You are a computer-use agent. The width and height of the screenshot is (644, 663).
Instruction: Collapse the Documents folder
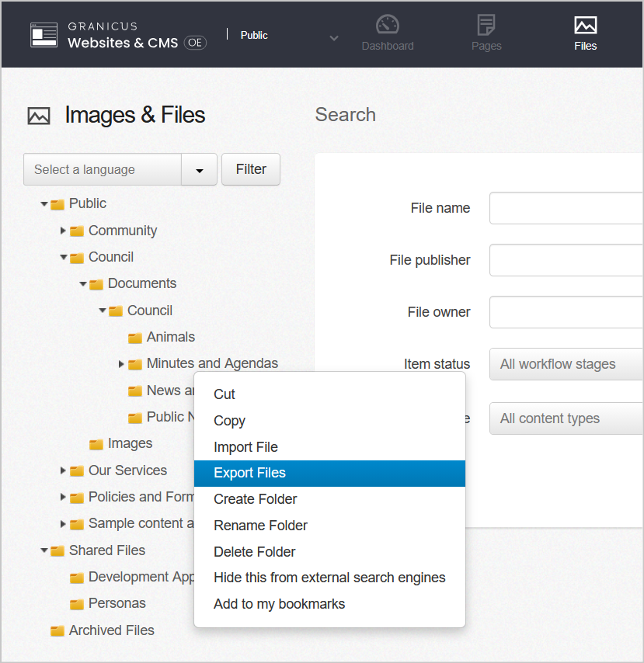(83, 283)
